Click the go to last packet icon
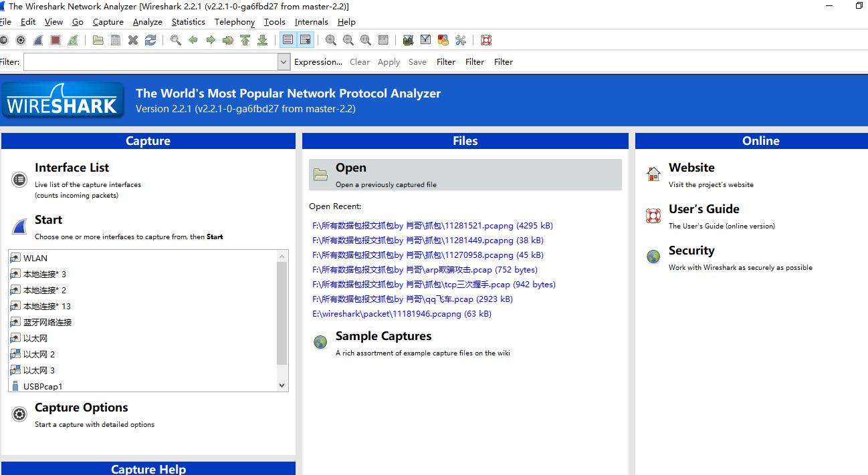 pos(263,40)
